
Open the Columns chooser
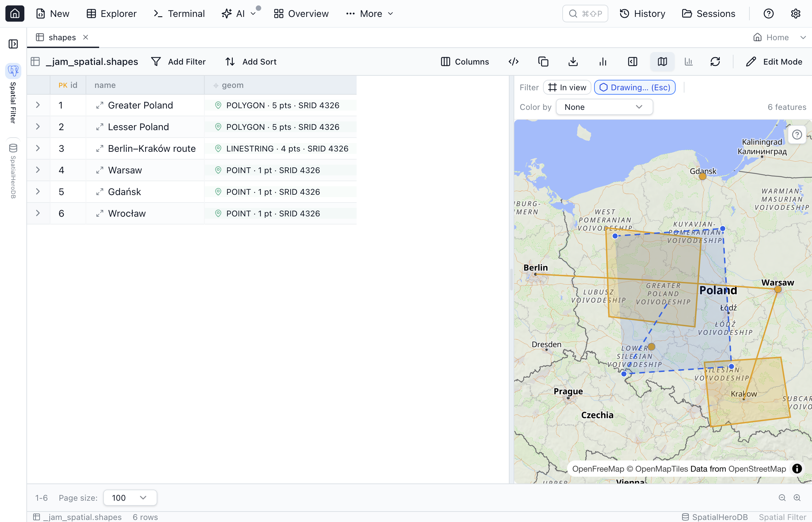tap(465, 62)
